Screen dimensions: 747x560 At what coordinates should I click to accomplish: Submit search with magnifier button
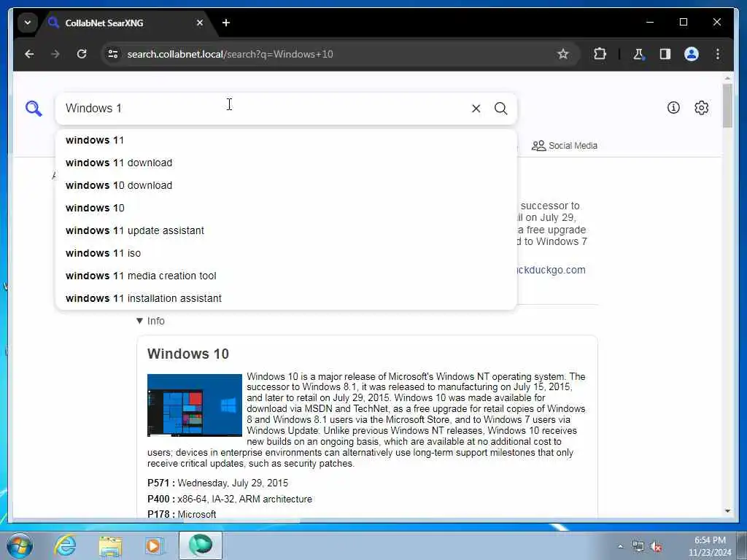click(500, 109)
